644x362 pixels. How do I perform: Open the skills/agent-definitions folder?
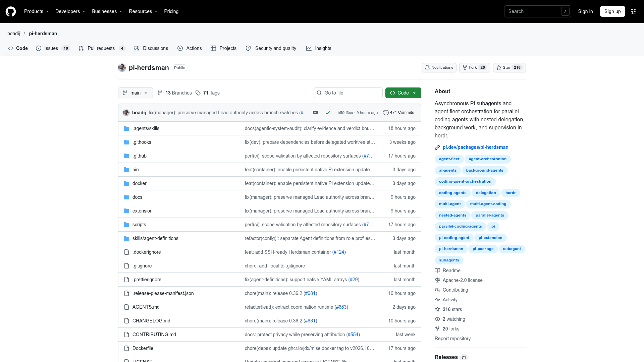click(x=155, y=238)
